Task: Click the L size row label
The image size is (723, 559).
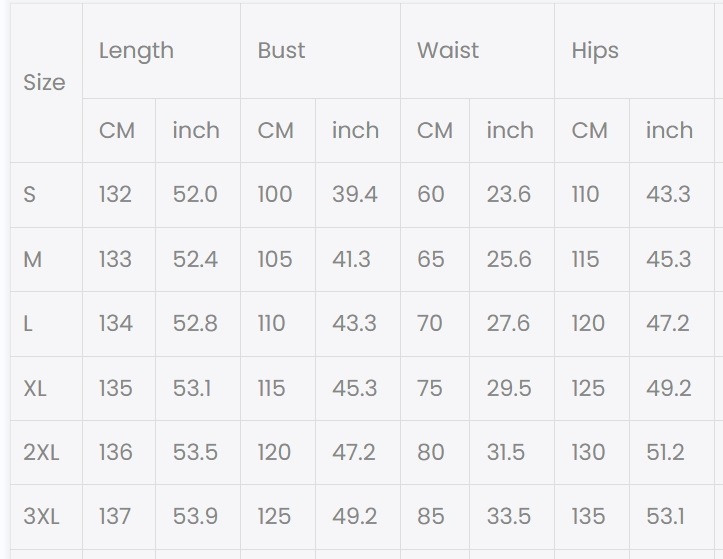Action: [29, 324]
